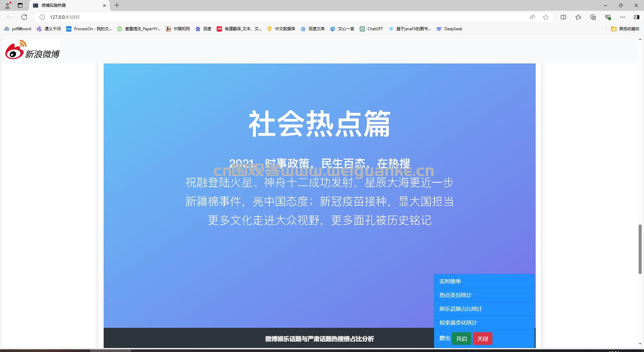This screenshot has width=644, height=352.
Task: Reload the page with refresh icon
Action: [x=24, y=17]
